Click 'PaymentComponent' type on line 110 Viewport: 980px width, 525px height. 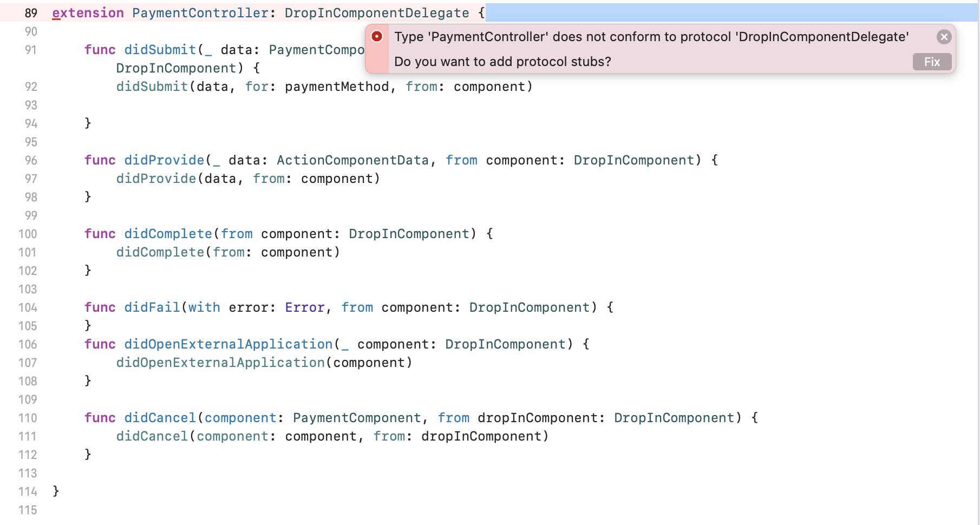point(357,418)
